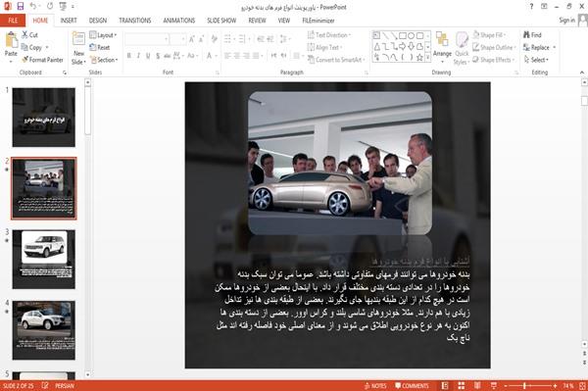Viewport: 588px width, 391px height.
Task: Toggle Underline formatting
Action: click(148, 56)
